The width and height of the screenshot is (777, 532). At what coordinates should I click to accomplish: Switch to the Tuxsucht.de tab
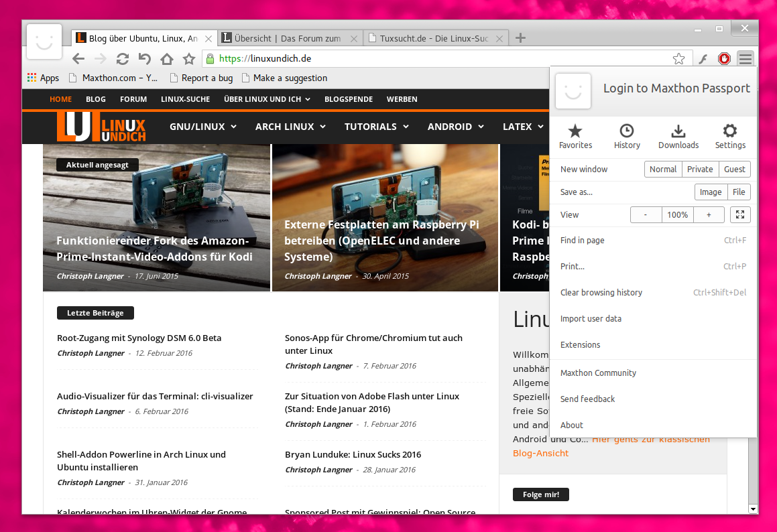(x=436, y=39)
